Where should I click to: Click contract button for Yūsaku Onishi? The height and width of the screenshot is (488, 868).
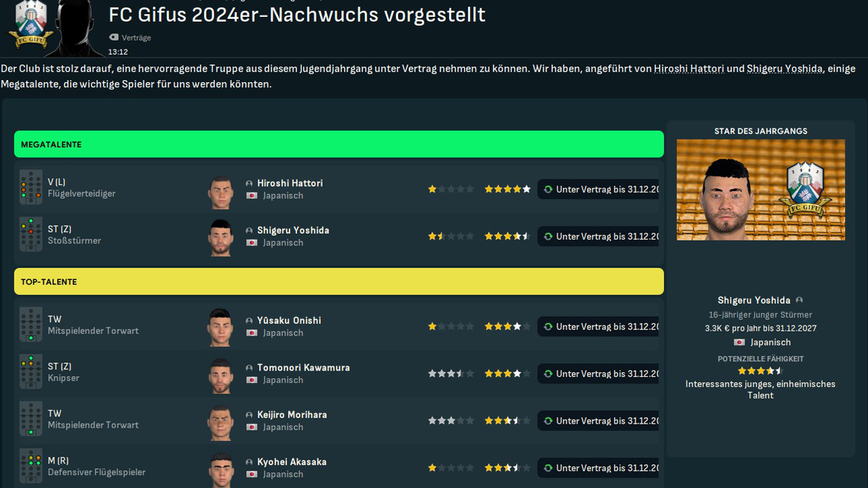[599, 327]
